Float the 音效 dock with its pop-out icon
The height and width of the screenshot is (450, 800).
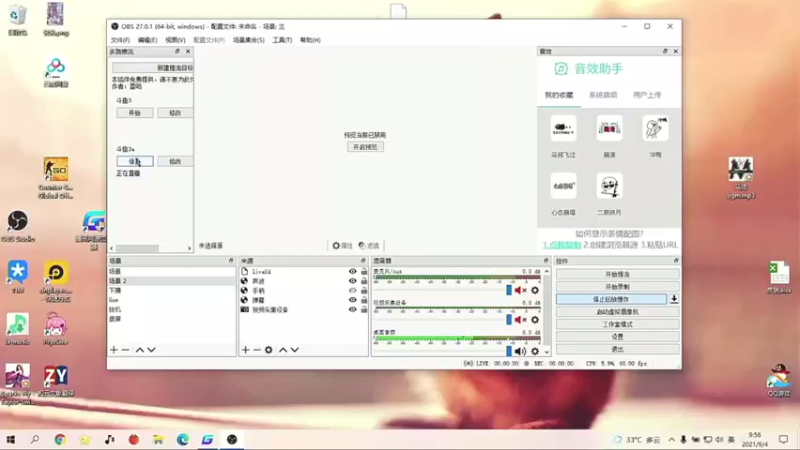(x=665, y=52)
